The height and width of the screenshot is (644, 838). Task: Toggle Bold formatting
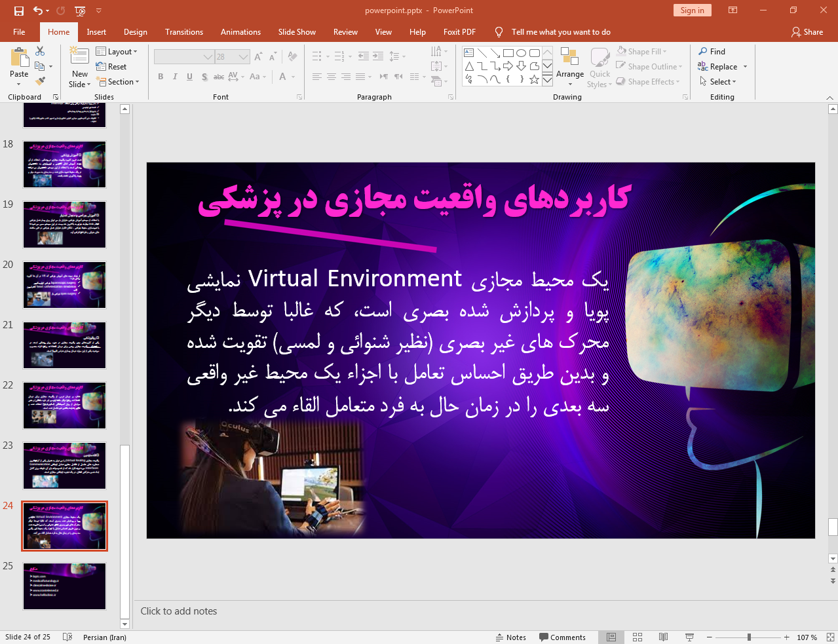coord(161,77)
